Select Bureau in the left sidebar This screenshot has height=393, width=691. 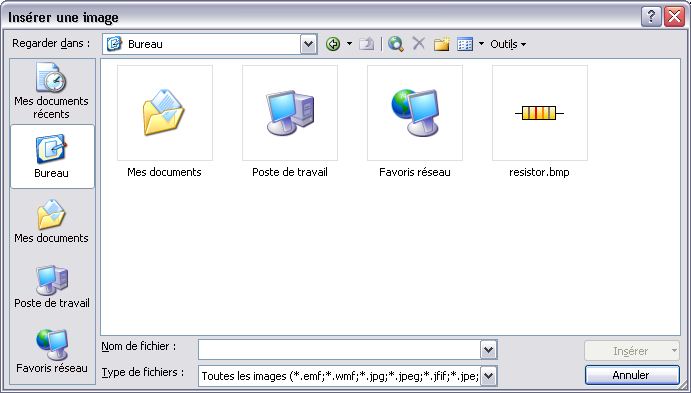52,156
